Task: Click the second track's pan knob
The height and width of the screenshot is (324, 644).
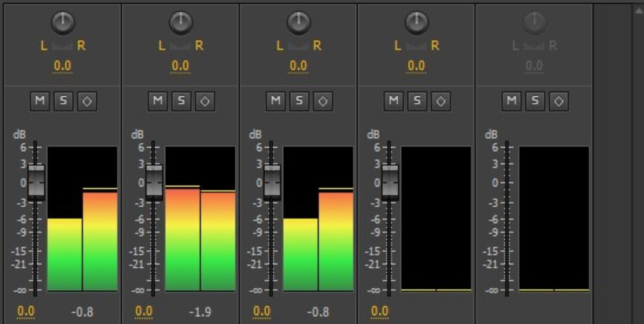Action: coord(181,22)
